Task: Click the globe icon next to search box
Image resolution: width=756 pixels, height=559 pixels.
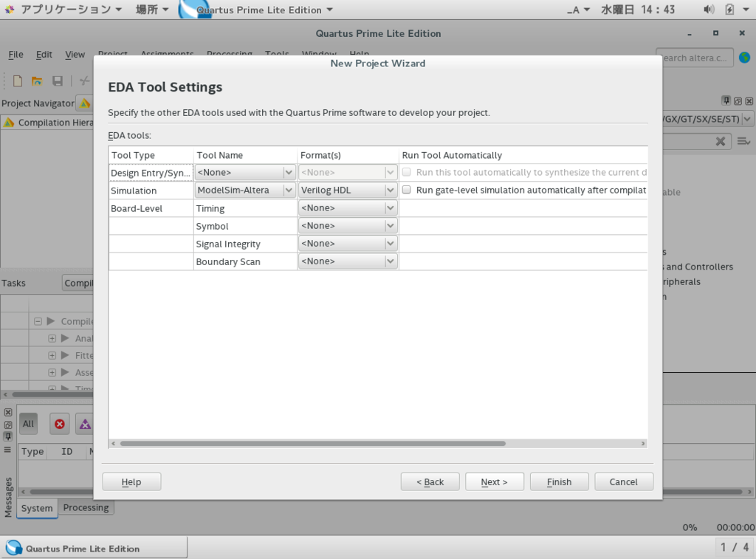Action: pos(744,58)
